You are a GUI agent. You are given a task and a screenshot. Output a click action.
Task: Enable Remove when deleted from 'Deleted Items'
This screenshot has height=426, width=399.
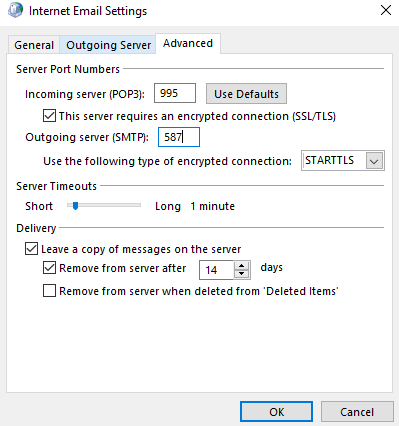(x=49, y=291)
